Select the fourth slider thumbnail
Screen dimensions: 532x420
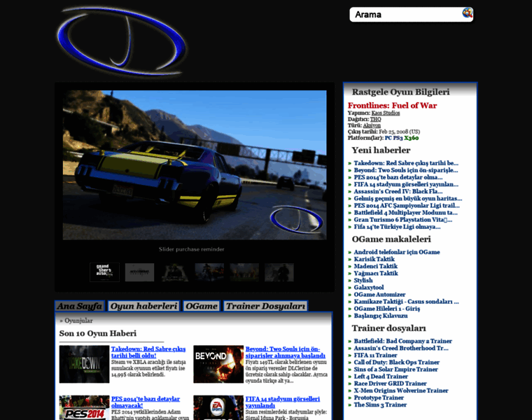[209, 272]
